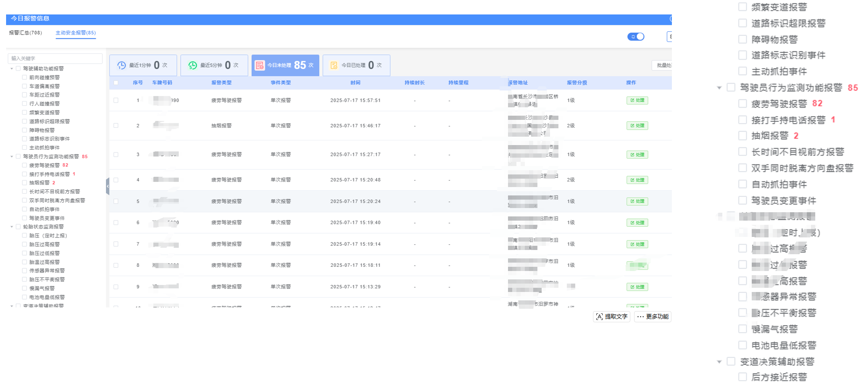Tick the large 后方接近报警 checkbox on right
This screenshot has height=382, width=868.
pos(742,376)
